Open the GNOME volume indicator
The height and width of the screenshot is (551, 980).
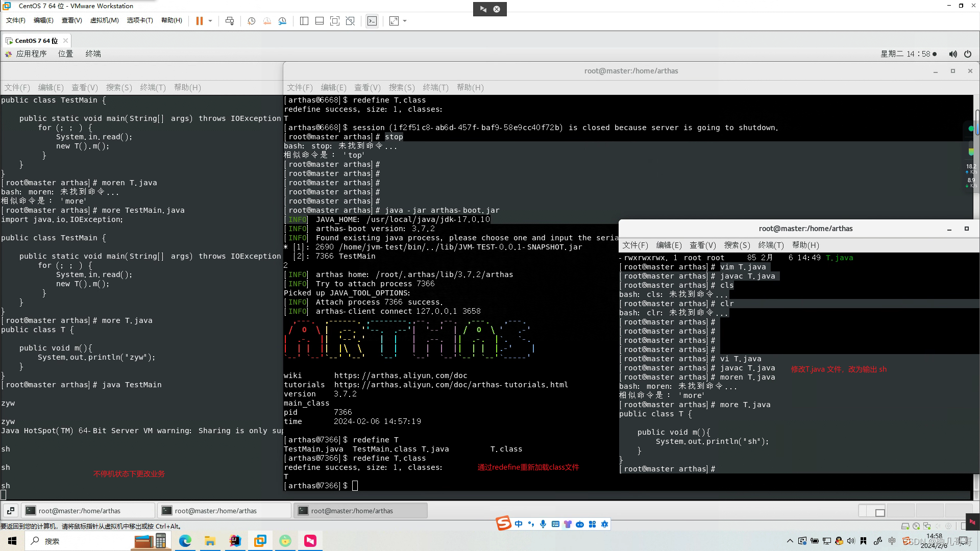pyautogui.click(x=952, y=54)
